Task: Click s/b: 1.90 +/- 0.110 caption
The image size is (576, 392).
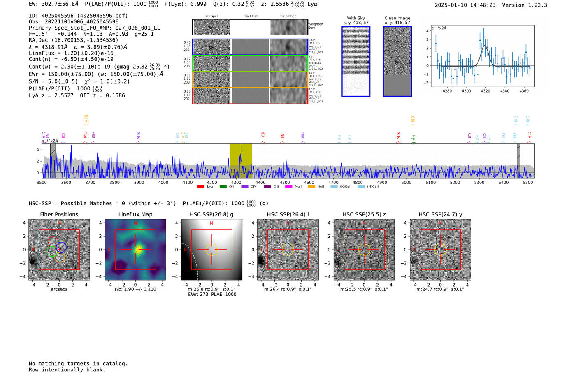Action: coord(135,289)
